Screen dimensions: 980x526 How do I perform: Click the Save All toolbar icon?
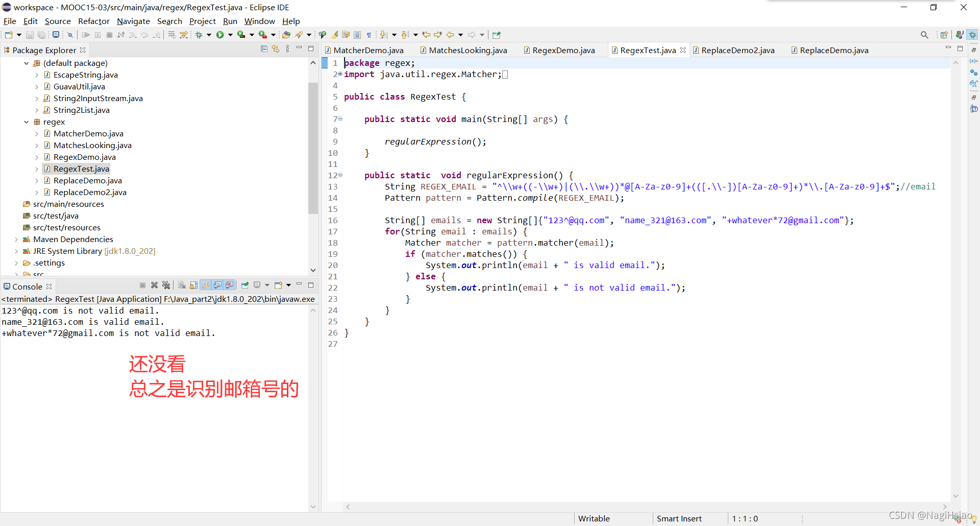pyautogui.click(x=41, y=35)
